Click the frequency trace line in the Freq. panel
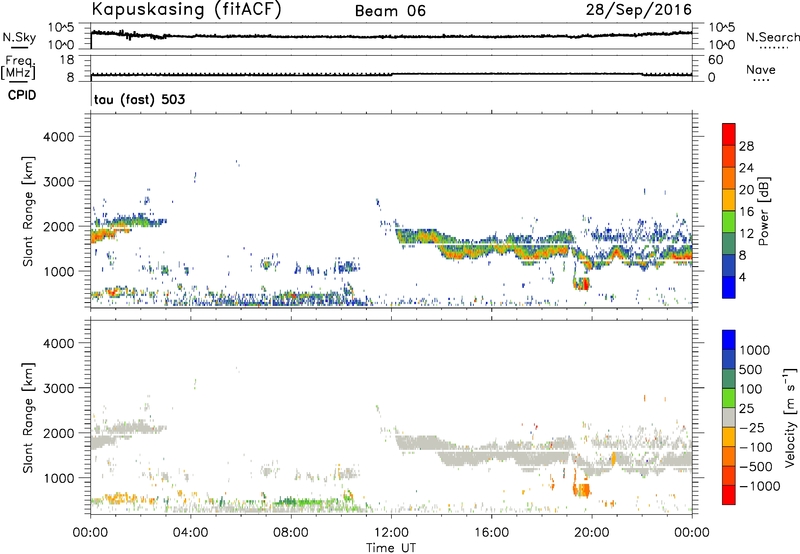The width and height of the screenshot is (800, 554). click(391, 74)
